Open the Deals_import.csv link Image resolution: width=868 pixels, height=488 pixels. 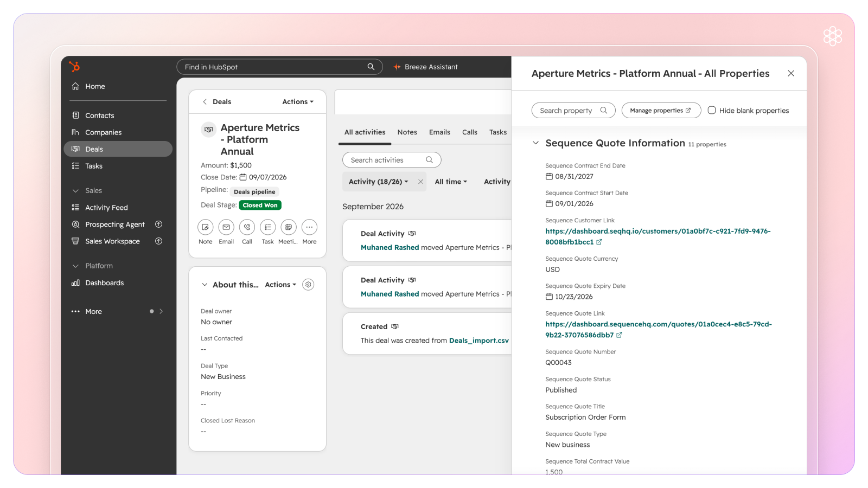(479, 341)
